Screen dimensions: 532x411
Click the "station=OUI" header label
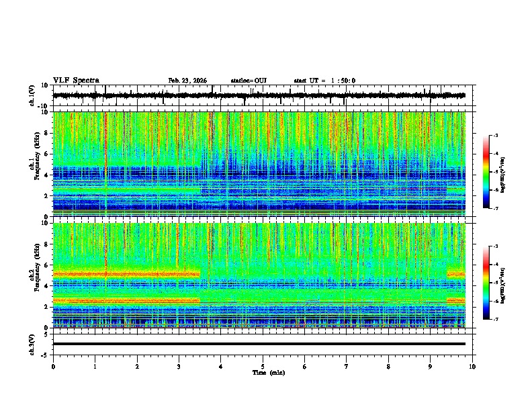pos(249,81)
